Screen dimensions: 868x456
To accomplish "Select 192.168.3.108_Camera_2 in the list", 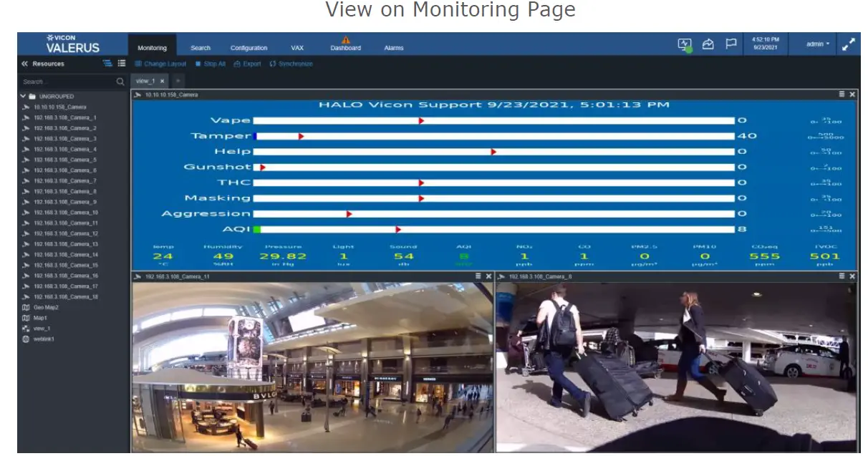I will click(x=65, y=128).
